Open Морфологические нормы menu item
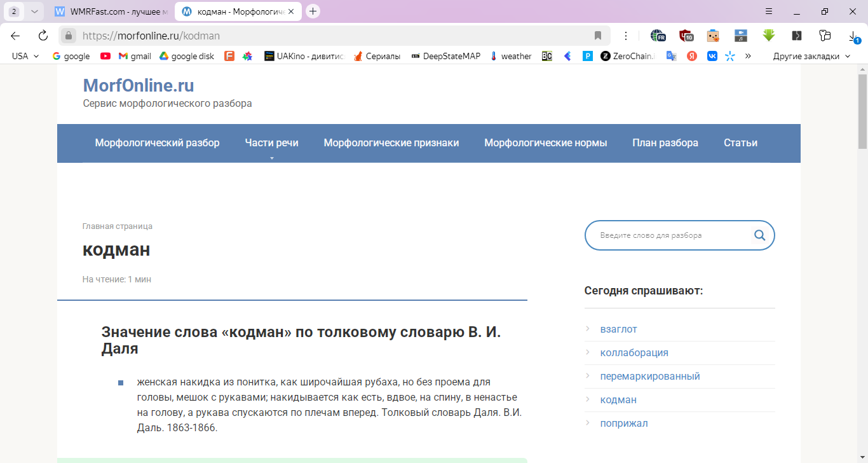 point(546,143)
